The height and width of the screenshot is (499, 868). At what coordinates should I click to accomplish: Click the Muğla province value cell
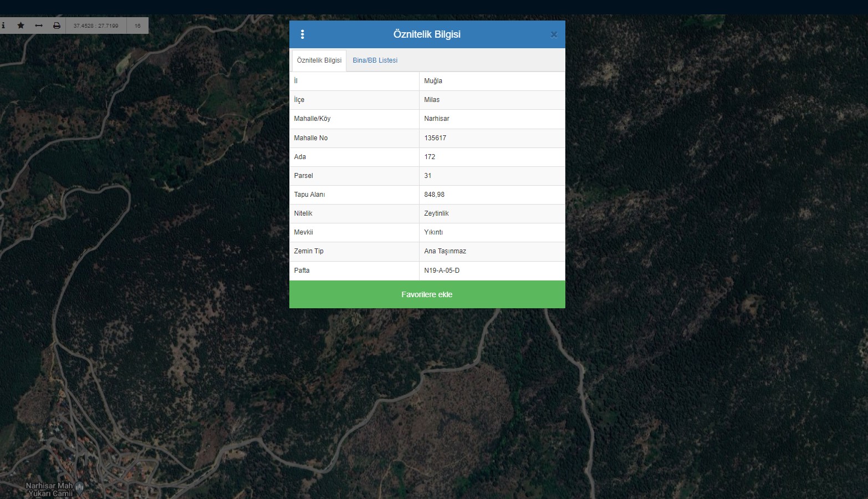(x=433, y=81)
